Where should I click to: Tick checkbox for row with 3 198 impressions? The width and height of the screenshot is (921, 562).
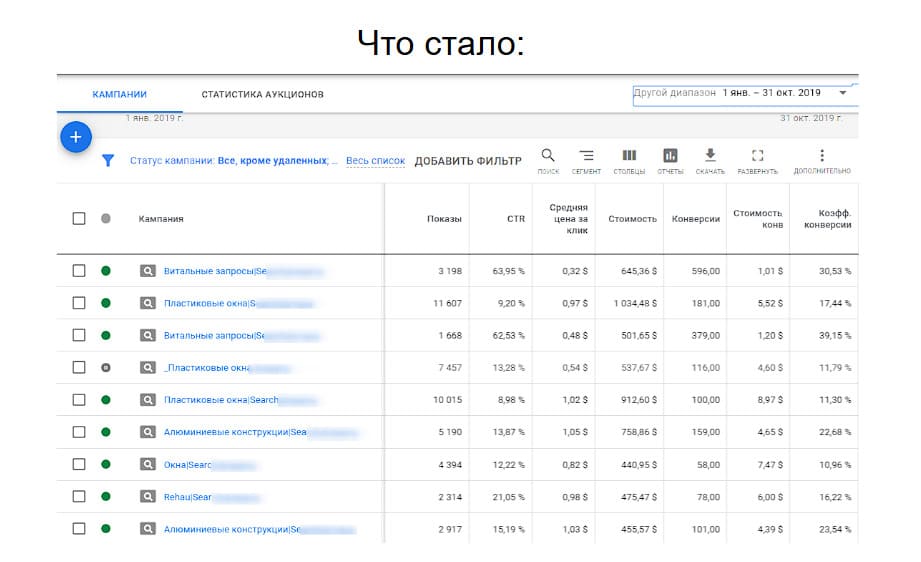click(79, 271)
